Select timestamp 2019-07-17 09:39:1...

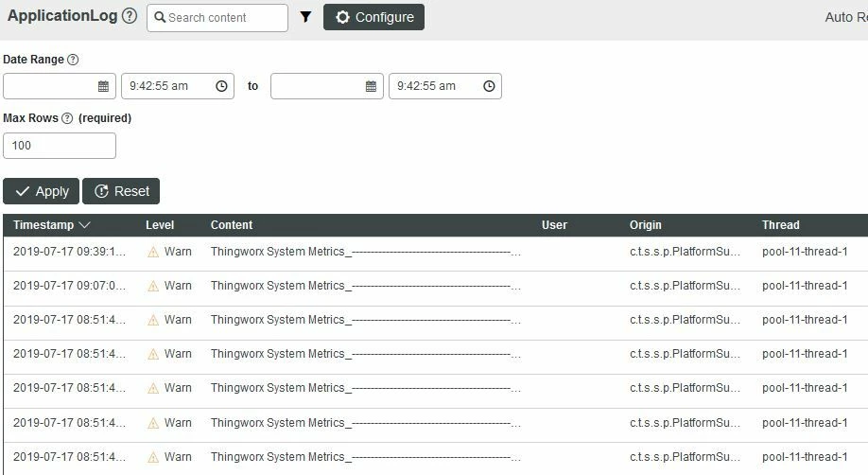pos(69,252)
